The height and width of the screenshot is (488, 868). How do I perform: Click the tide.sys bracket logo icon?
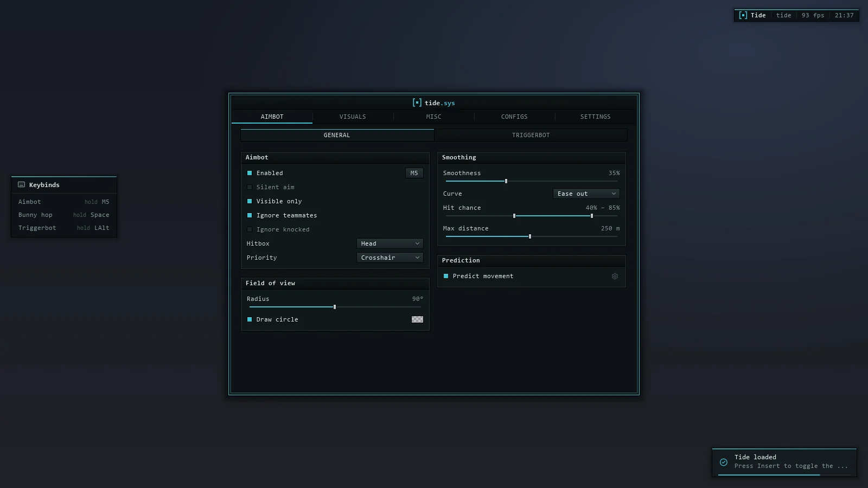coord(417,102)
